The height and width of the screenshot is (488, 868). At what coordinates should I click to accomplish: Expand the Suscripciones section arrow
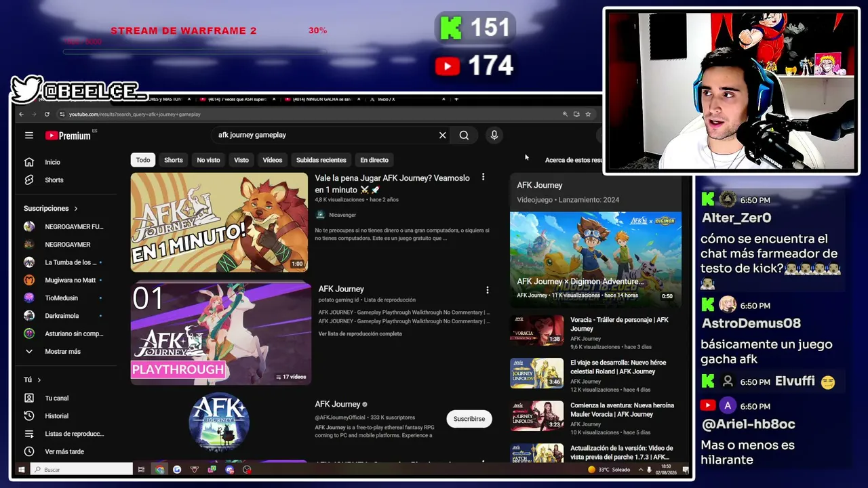(x=76, y=209)
